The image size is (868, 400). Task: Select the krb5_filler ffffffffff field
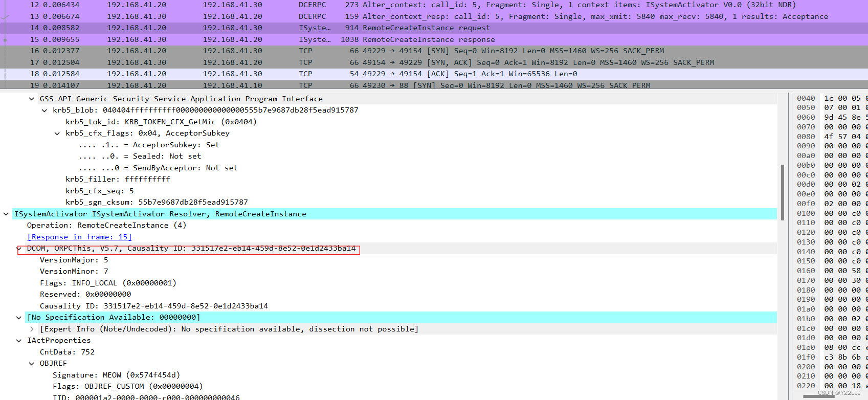point(118,180)
